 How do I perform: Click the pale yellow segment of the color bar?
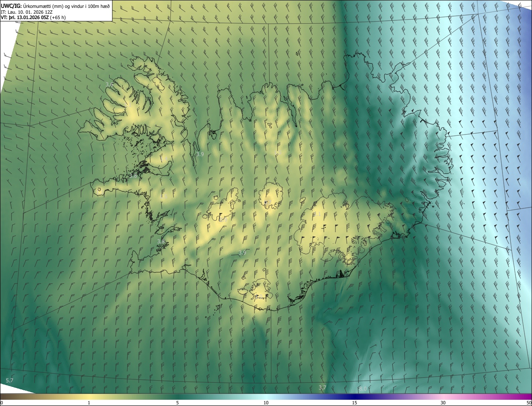[89, 396]
